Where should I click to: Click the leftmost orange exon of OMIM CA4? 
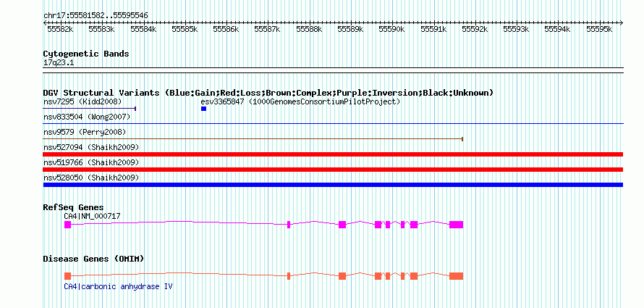point(68,276)
